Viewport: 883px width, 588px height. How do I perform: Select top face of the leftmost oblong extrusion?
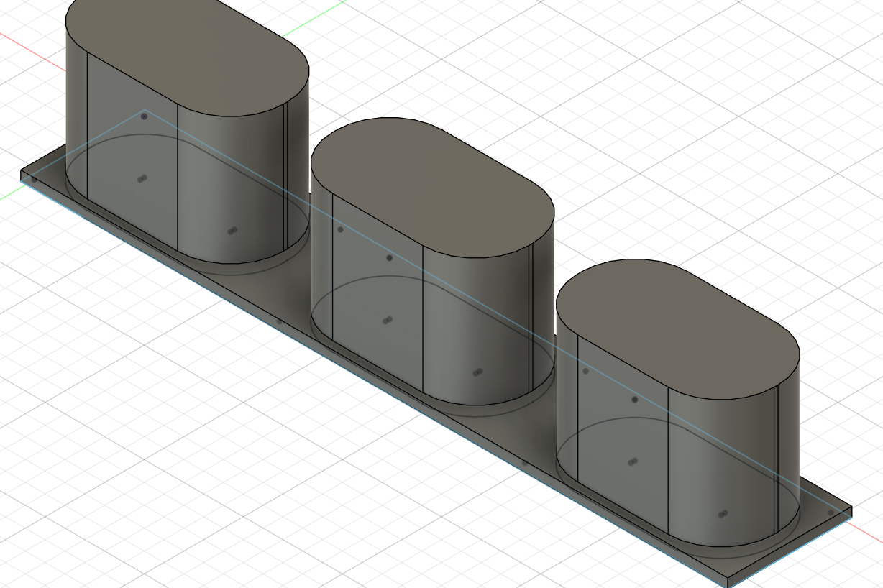[187, 54]
